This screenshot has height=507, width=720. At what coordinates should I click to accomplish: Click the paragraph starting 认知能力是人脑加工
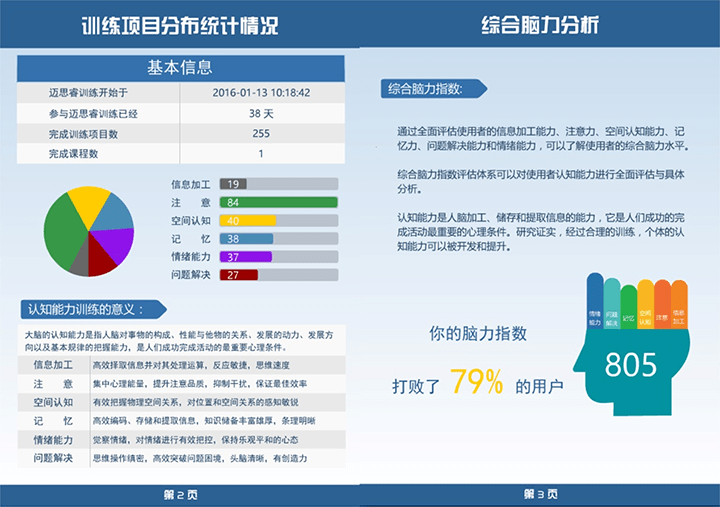[541, 232]
